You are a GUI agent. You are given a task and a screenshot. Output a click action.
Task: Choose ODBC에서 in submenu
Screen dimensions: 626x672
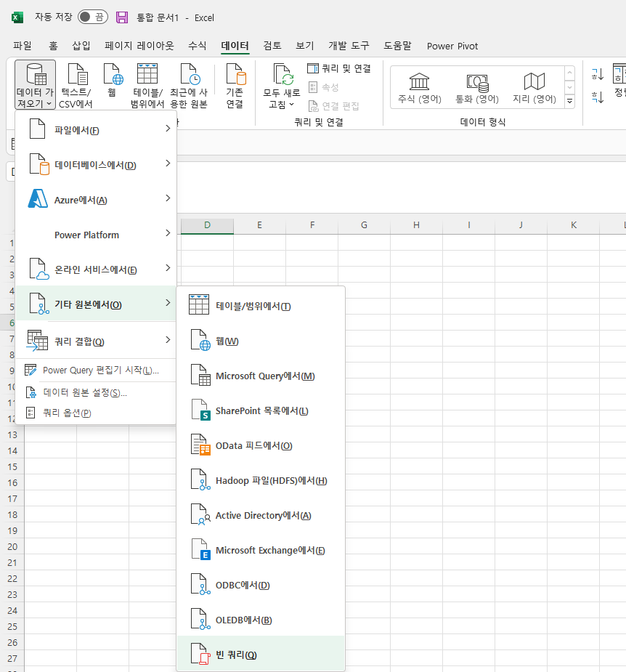pos(261,585)
